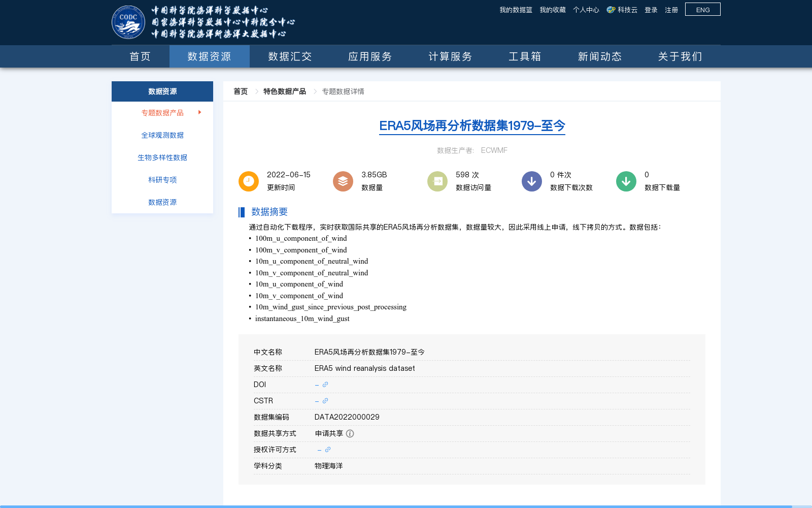Screen dimensions: 812x508
Task: Click the 10m_v_component_of_neutral_wind list item
Action: coord(312,273)
